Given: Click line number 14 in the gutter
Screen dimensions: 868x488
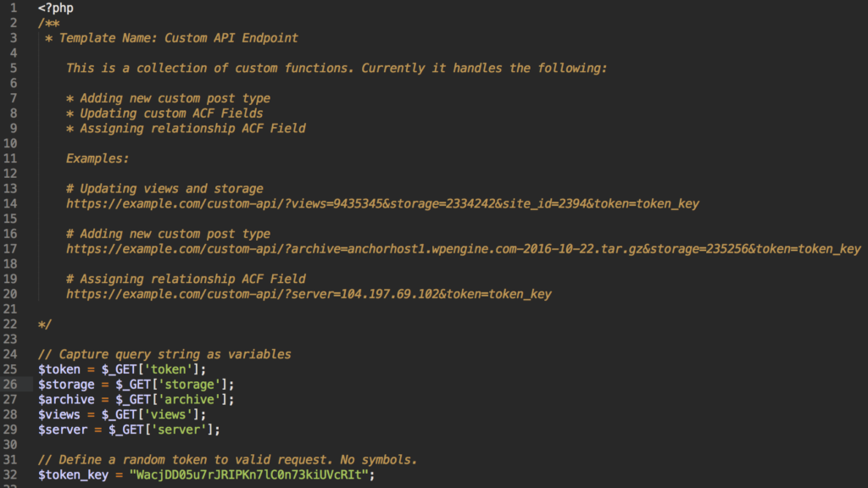Looking at the screenshot, I should point(13,203).
